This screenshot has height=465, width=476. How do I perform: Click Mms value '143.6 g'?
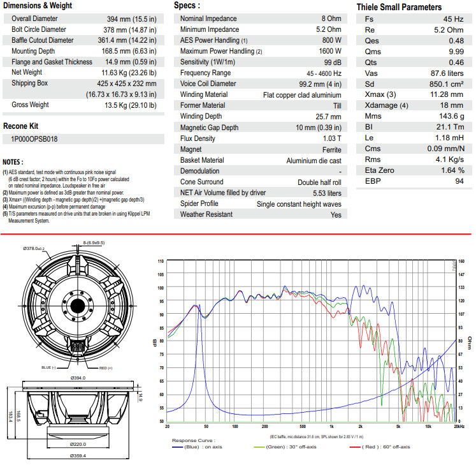tap(451, 116)
